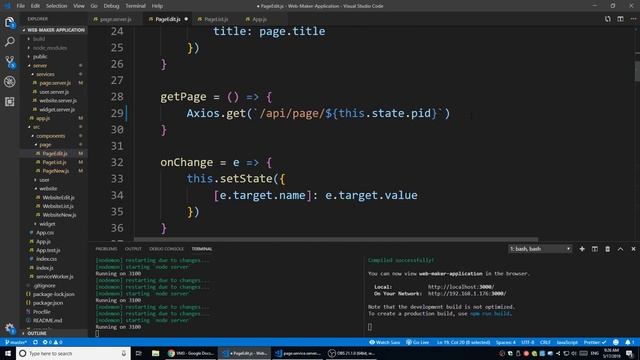Viewport: 640px width, 360px height.
Task: Open user.server.js in explorer
Action: pyautogui.click(x=53, y=92)
